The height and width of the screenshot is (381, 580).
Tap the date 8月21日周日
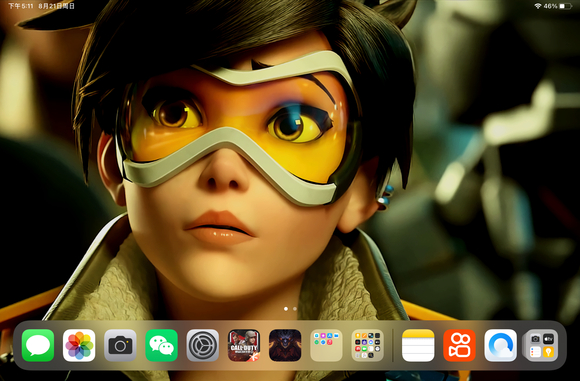(x=56, y=6)
